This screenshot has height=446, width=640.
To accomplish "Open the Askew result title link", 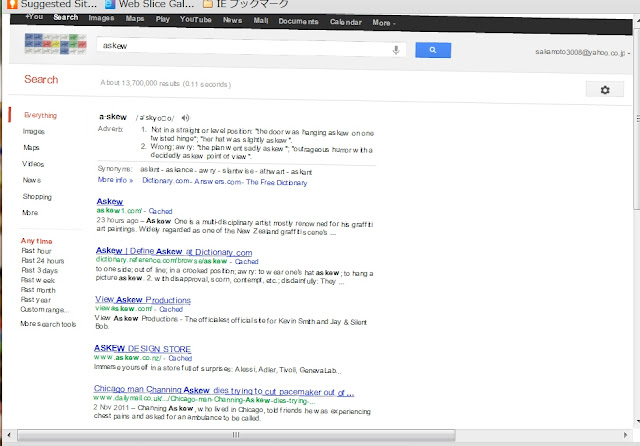I will coord(110,201).
